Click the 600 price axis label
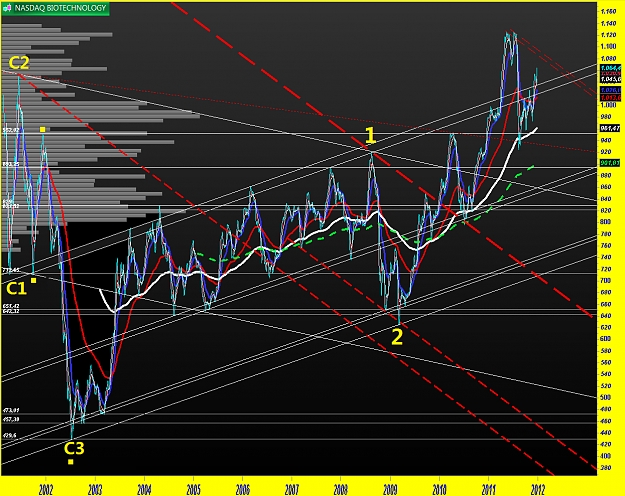Screen dimensions: 625x496 pos(605,339)
